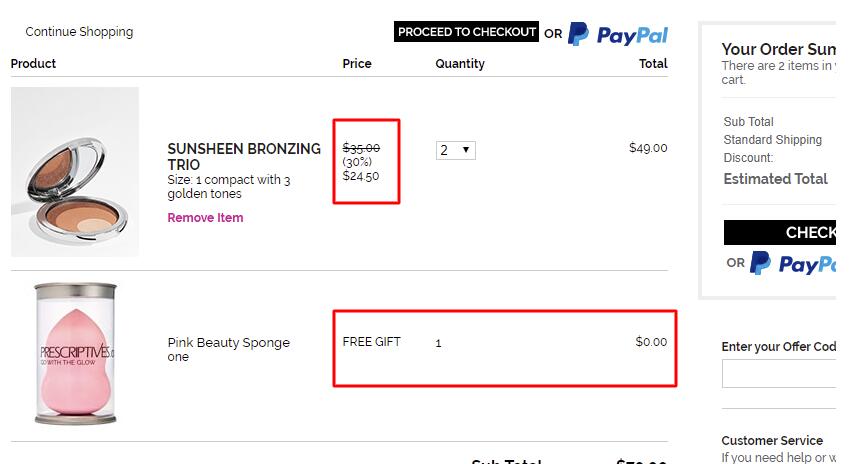
Task: Click the Customer Service heading
Action: pos(772,441)
